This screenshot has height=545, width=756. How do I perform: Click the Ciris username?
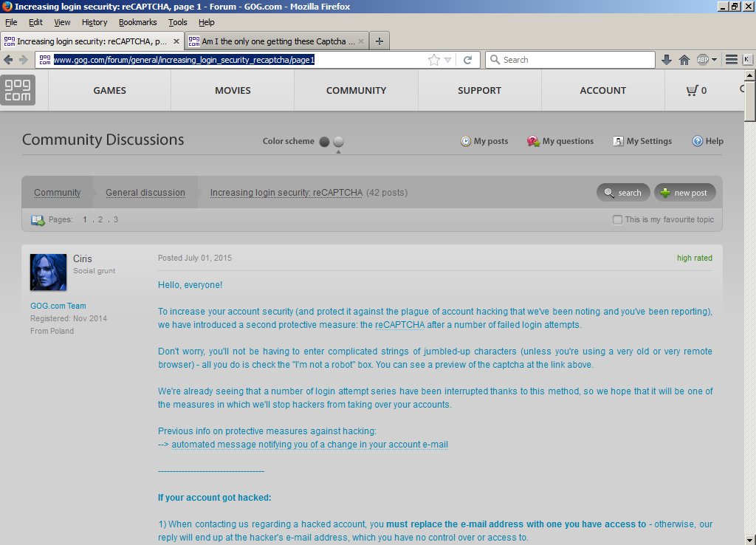pos(83,258)
